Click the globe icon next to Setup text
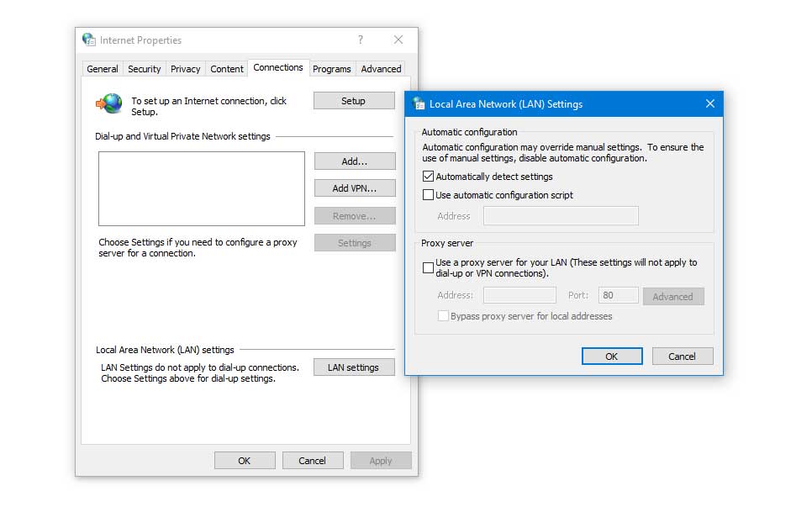Viewport: 812px width, 507px height. [x=108, y=101]
